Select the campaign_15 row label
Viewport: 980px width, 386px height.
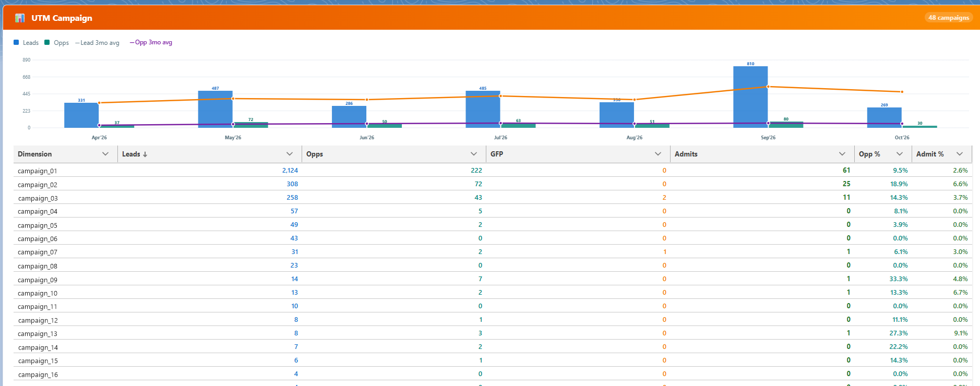pyautogui.click(x=38, y=361)
